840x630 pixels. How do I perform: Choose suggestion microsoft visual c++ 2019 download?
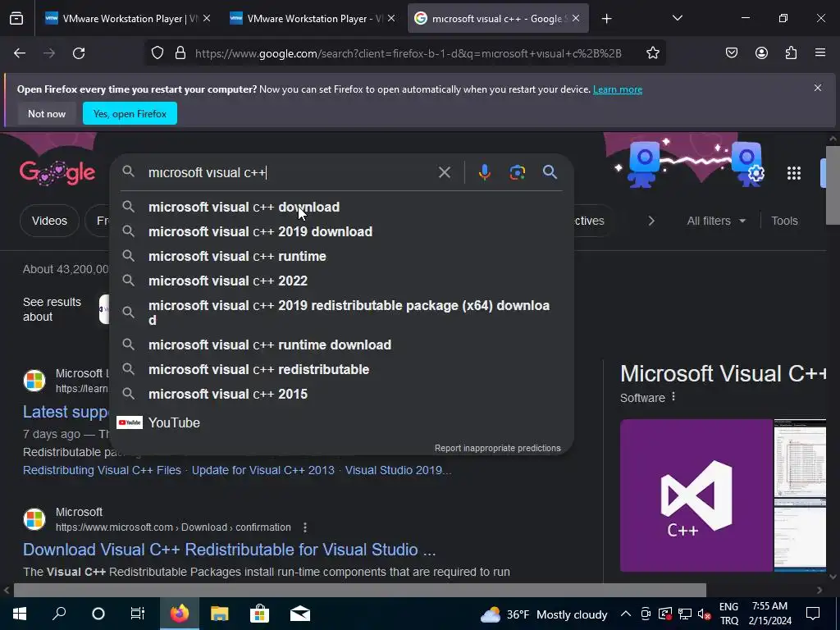[x=342, y=231]
